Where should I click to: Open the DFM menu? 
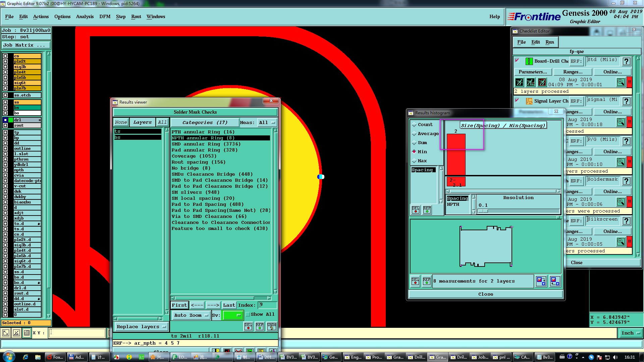click(x=105, y=16)
